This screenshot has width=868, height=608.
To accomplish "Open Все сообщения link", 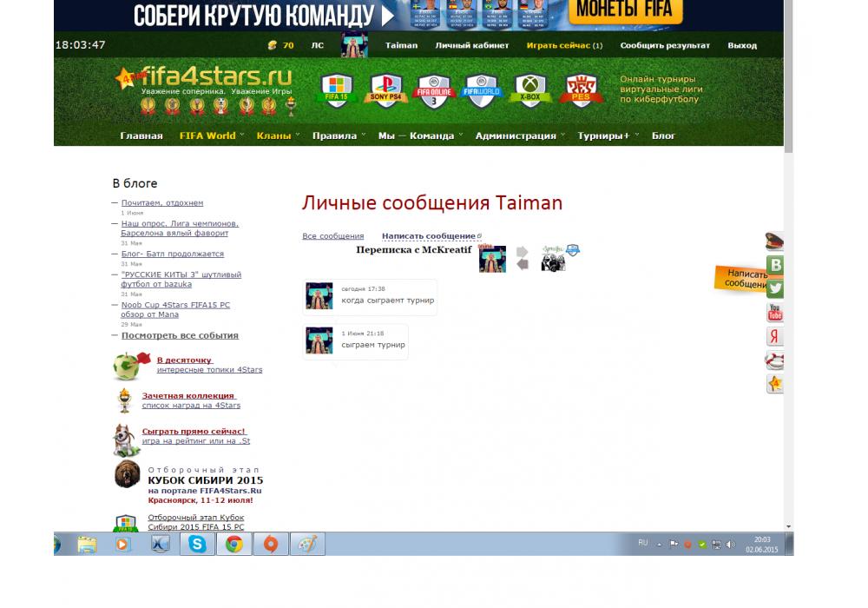I will pos(332,236).
